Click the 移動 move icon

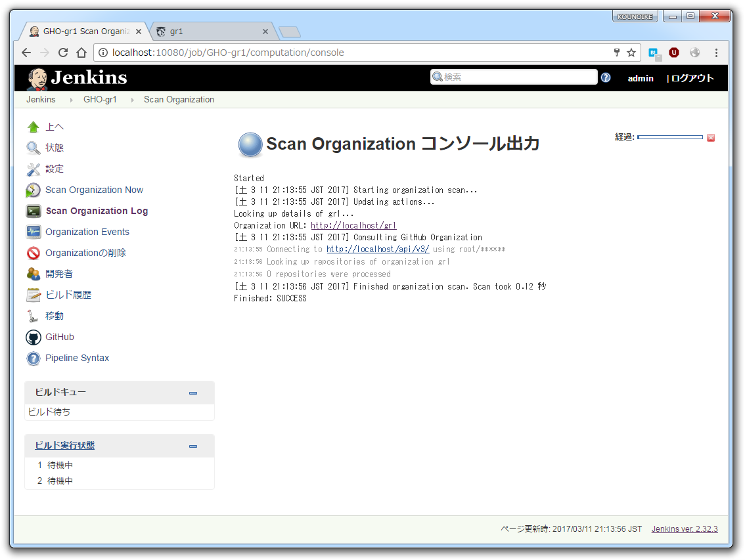coord(33,316)
